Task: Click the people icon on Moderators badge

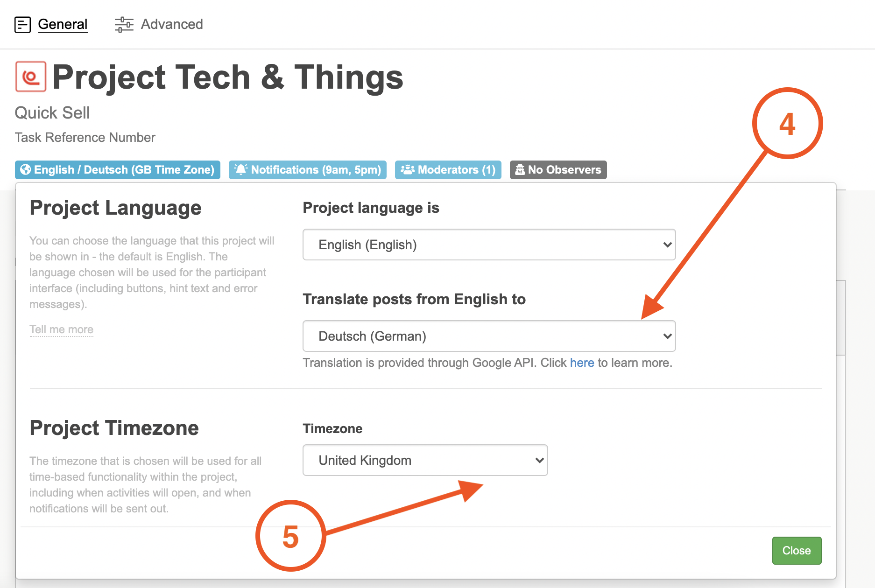Action: click(x=407, y=170)
